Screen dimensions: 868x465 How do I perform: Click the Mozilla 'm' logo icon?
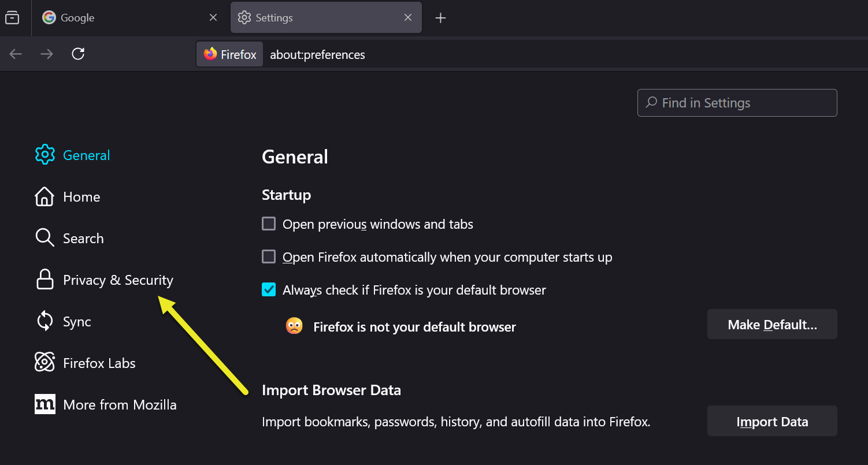point(45,404)
